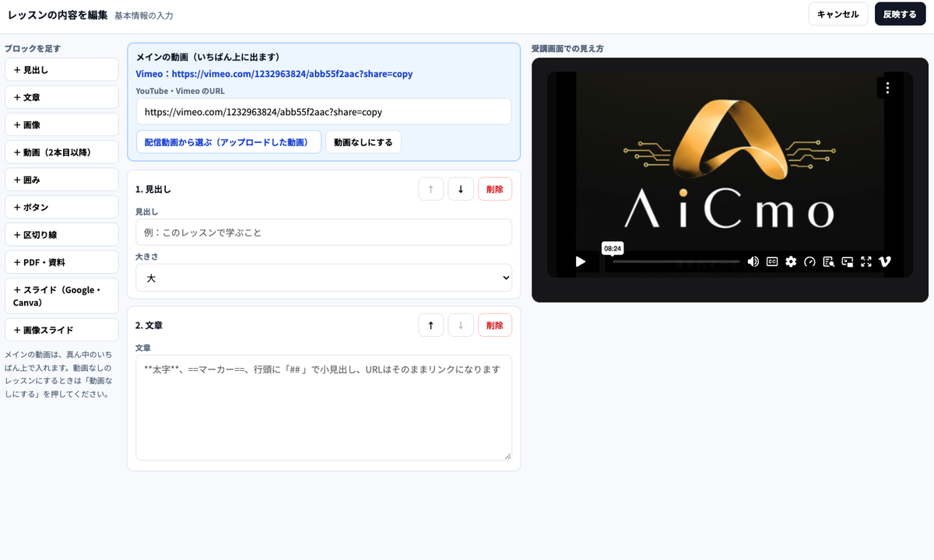Click 受講画面での見え方 label
This screenshot has height=560, width=934.
tap(567, 48)
